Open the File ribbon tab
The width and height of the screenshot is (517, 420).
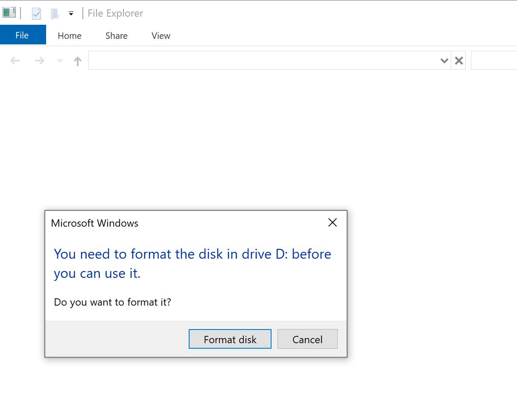click(x=22, y=35)
